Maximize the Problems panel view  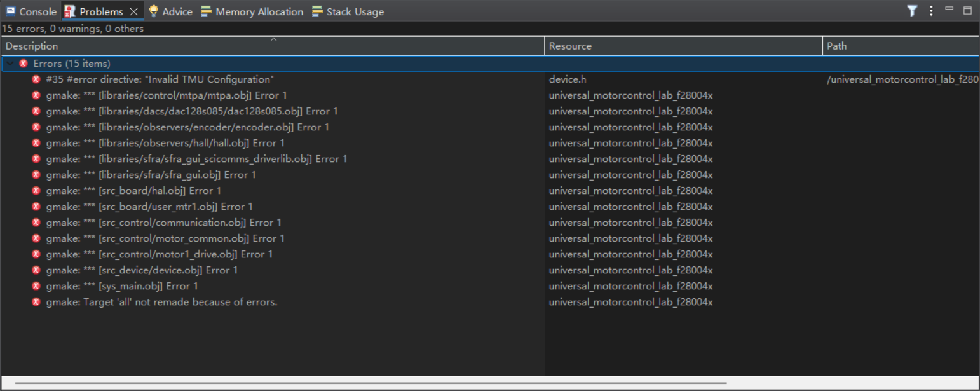tap(967, 10)
